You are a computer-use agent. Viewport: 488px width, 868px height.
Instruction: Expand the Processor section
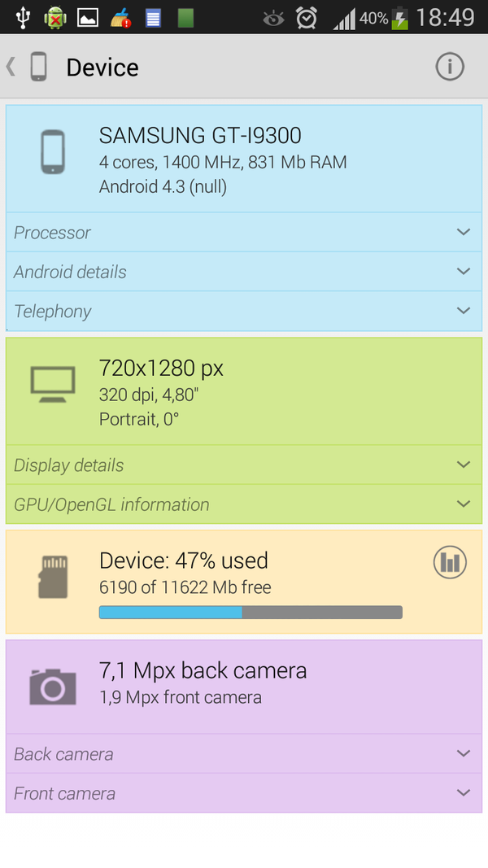[x=244, y=233]
